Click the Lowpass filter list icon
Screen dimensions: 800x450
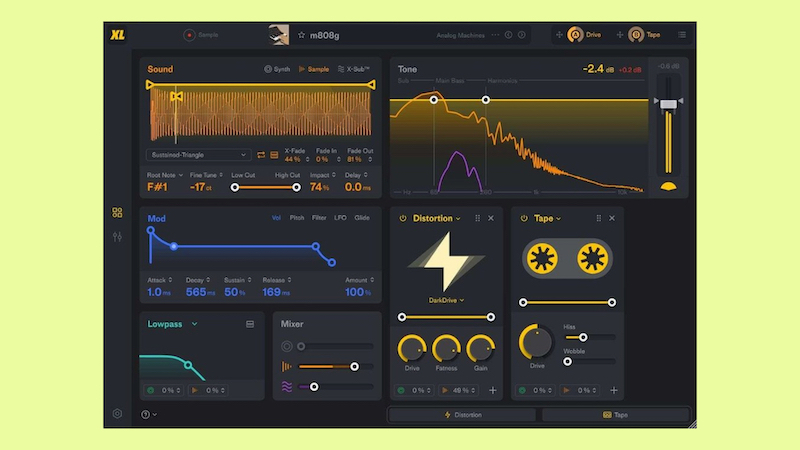point(250,324)
